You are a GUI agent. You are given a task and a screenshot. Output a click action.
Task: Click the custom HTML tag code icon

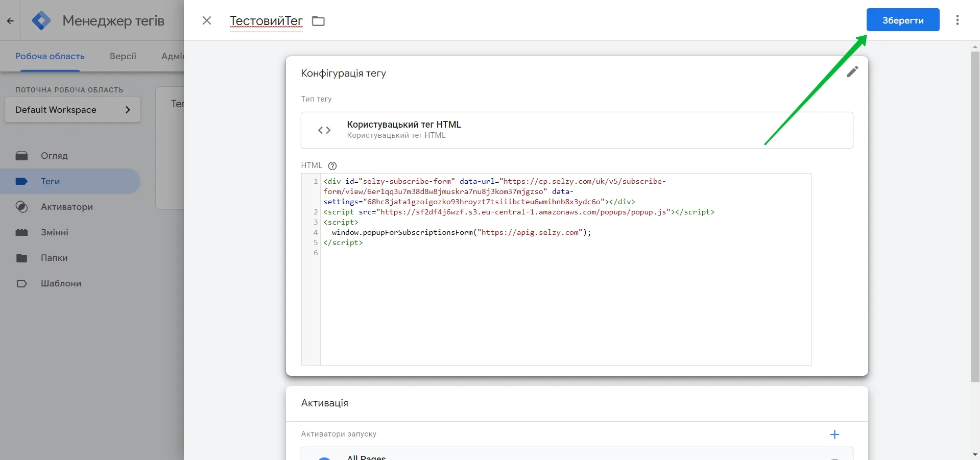(x=324, y=130)
